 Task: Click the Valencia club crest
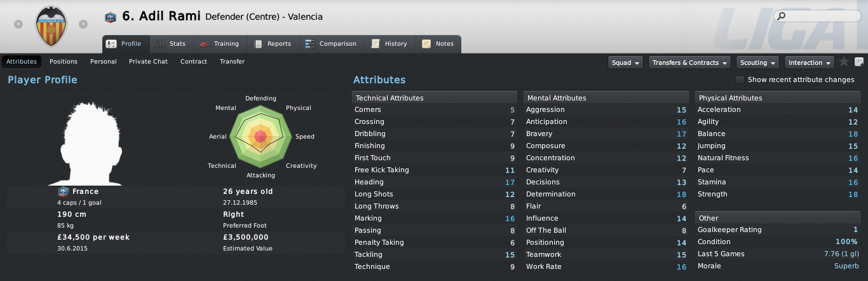pyautogui.click(x=51, y=25)
